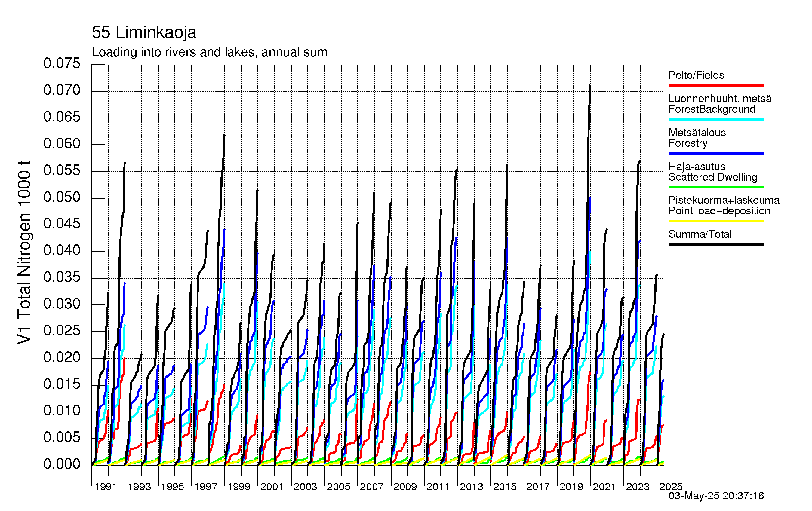
Task: Click the 'Forestry' legend text
Action: point(688,143)
